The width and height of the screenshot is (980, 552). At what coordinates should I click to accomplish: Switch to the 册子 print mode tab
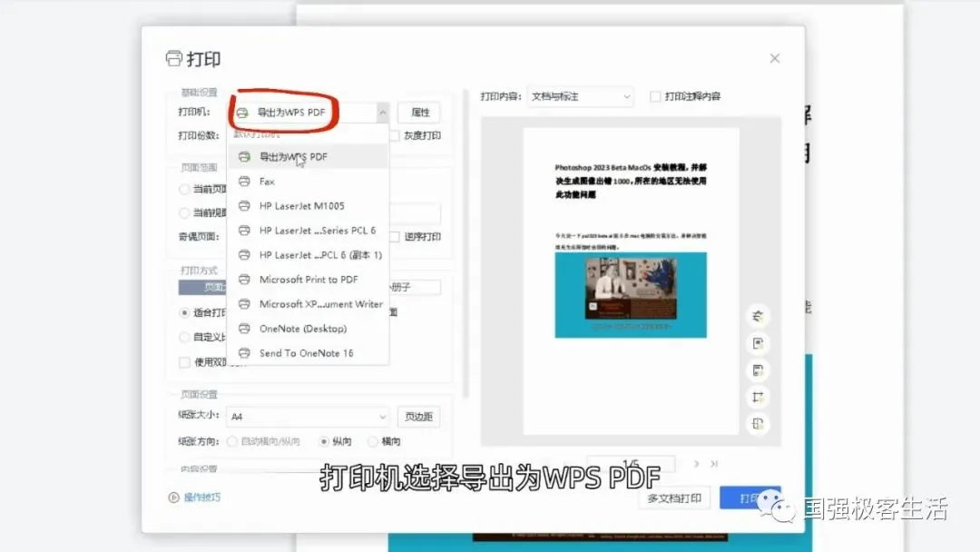pyautogui.click(x=415, y=287)
